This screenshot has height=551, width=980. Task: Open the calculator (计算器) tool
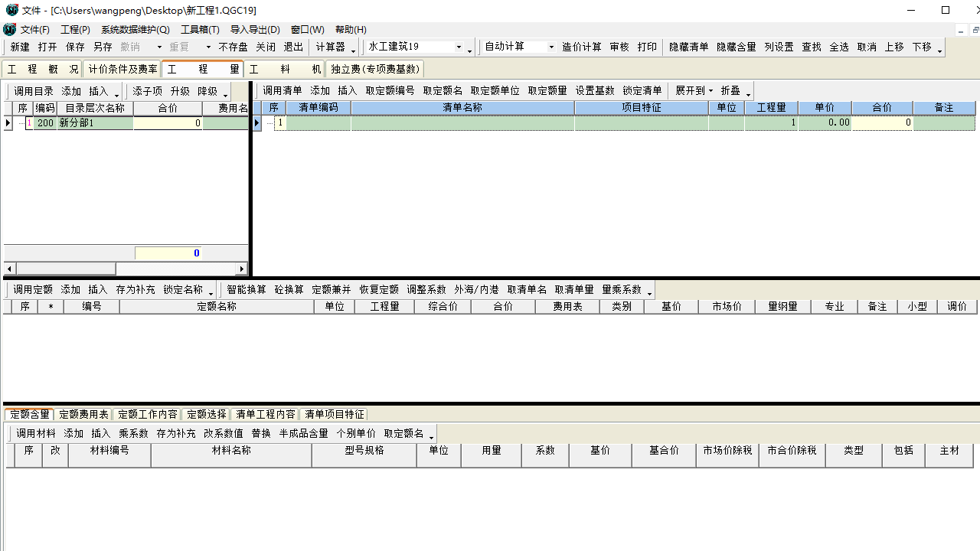[331, 47]
